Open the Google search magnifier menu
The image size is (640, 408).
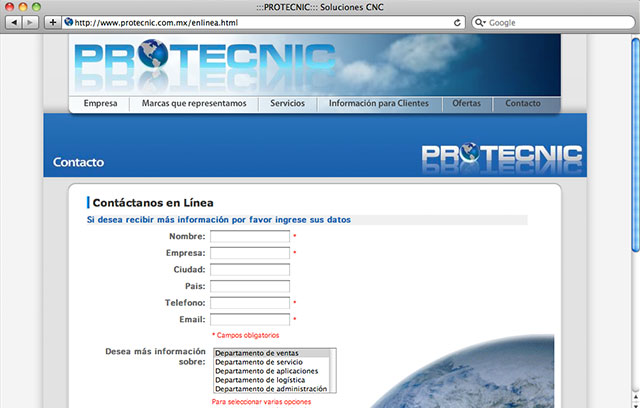point(480,22)
